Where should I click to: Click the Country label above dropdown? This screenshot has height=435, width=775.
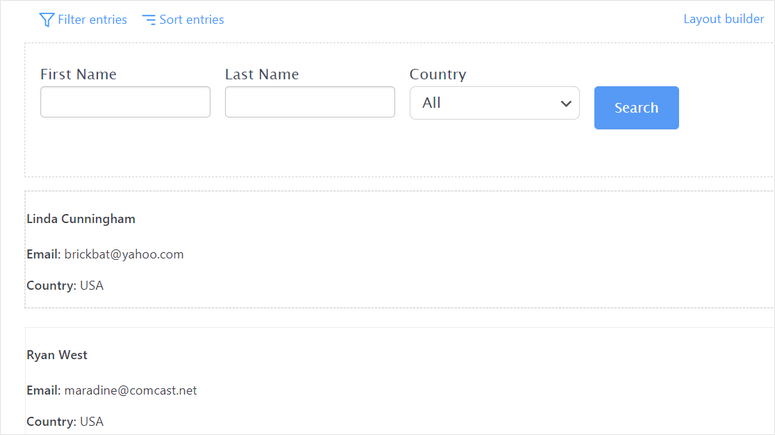[x=438, y=74]
